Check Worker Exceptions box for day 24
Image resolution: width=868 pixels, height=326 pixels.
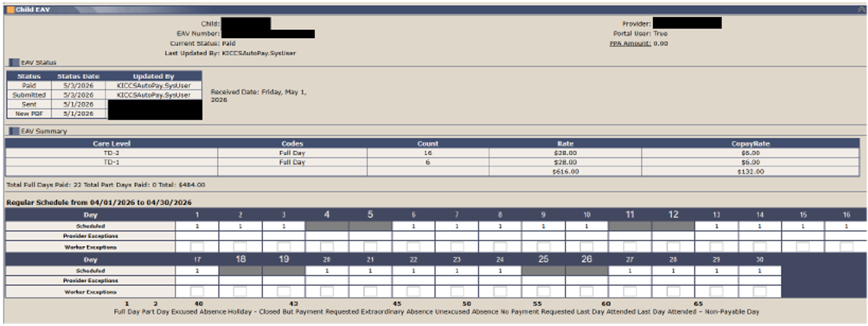click(500, 292)
